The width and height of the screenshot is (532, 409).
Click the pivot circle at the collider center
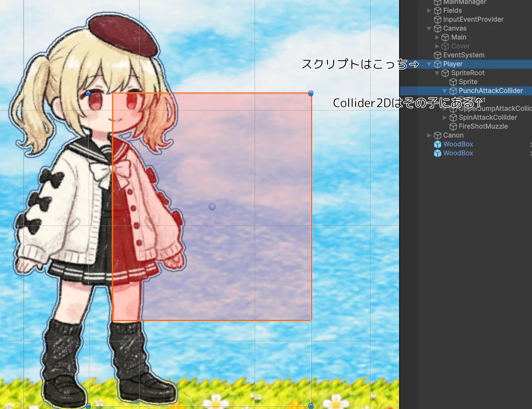[212, 207]
